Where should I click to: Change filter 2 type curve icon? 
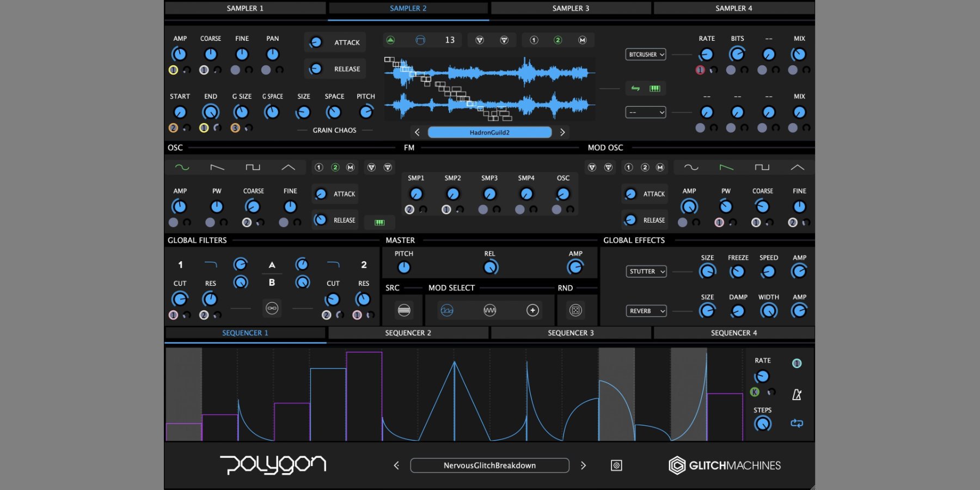click(x=333, y=265)
